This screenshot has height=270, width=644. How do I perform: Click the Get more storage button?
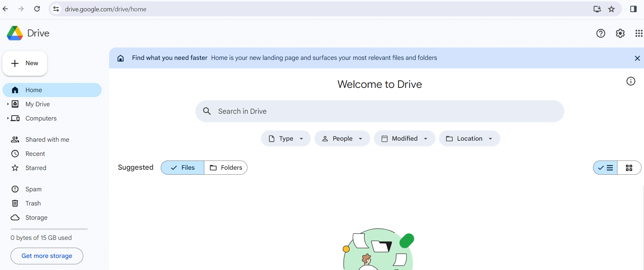pos(47,256)
